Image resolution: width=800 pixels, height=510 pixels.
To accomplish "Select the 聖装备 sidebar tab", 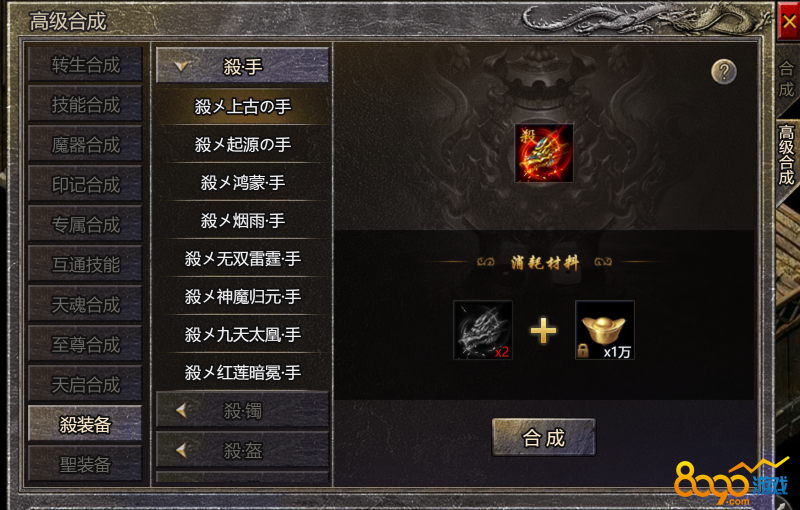I will pos(85,464).
